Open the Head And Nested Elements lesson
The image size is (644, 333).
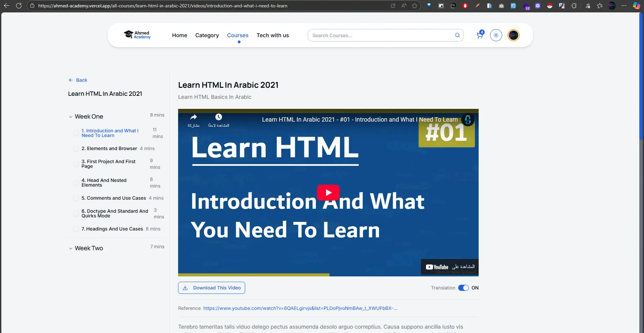[104, 183]
